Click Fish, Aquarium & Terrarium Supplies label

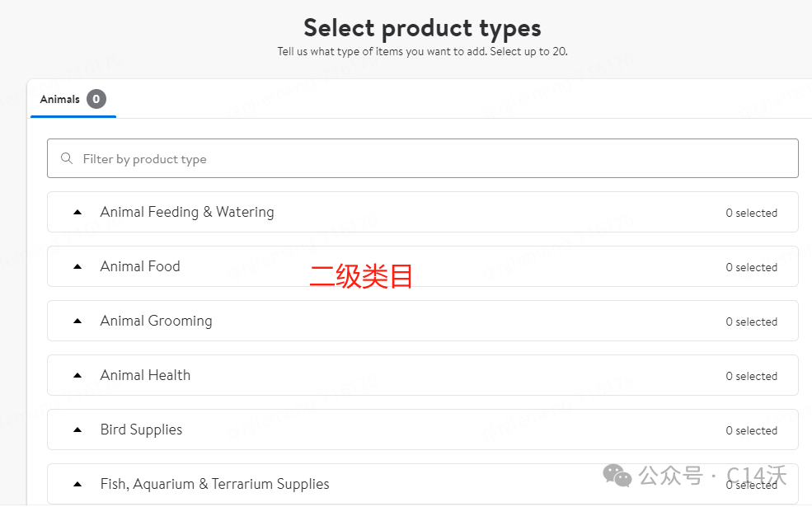[x=214, y=484]
